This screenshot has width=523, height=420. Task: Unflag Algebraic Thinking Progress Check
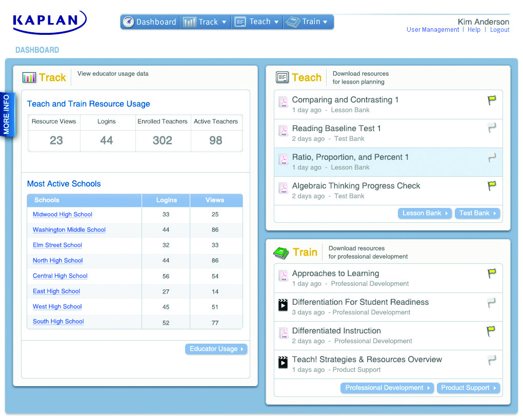[x=491, y=186]
